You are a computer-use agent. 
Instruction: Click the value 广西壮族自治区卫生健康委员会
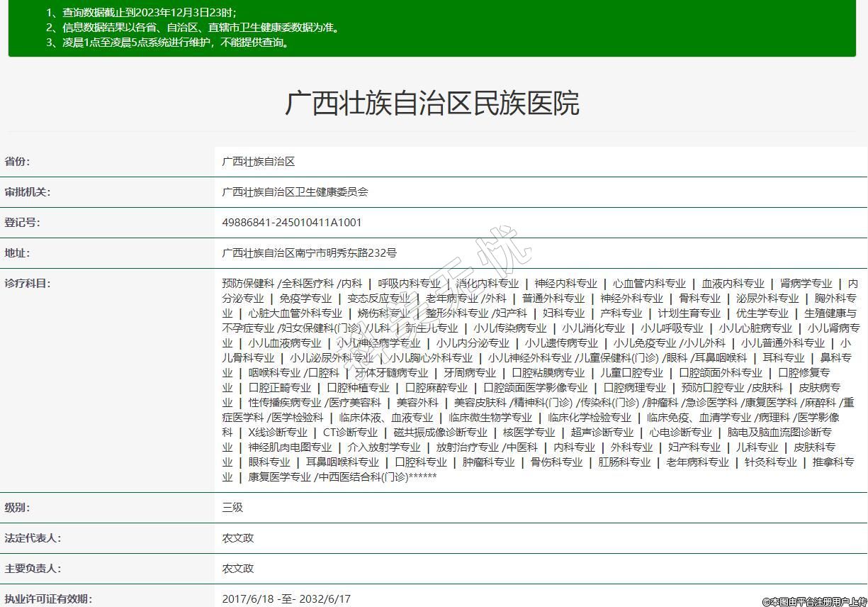295,192
